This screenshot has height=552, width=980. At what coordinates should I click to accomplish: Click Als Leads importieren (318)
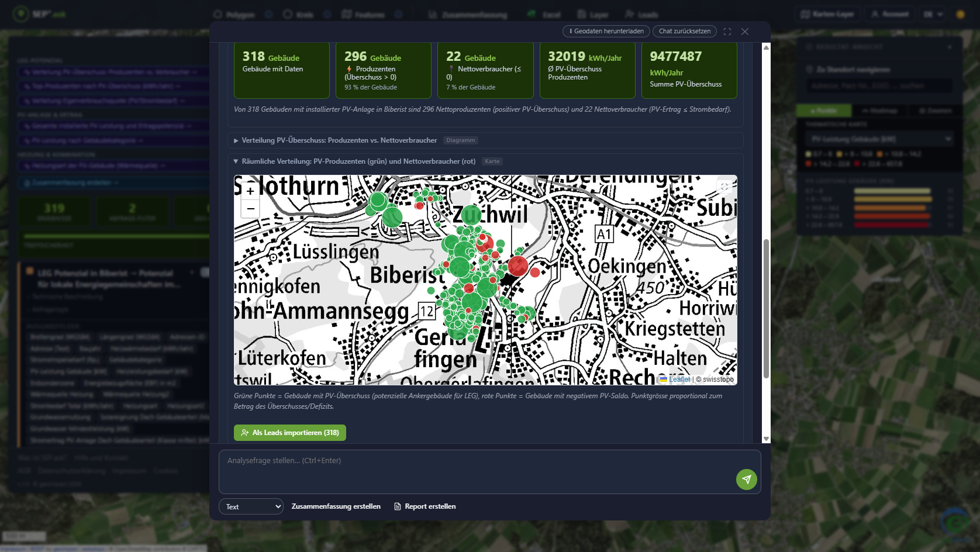[x=290, y=433]
